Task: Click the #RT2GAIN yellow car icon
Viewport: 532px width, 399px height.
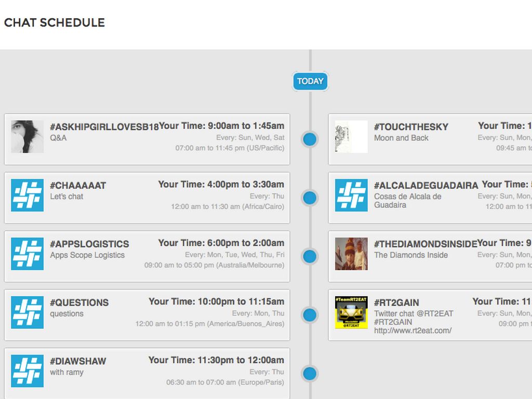Action: [x=351, y=313]
